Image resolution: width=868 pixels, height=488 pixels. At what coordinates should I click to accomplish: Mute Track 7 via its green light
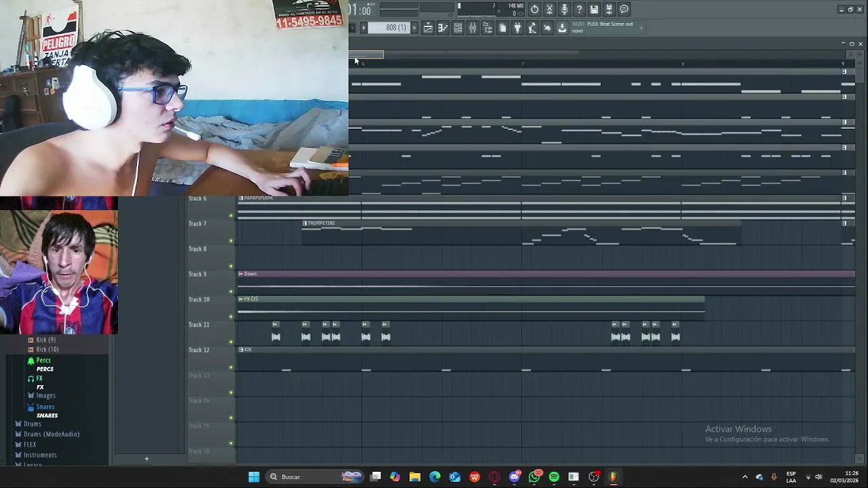(231, 241)
